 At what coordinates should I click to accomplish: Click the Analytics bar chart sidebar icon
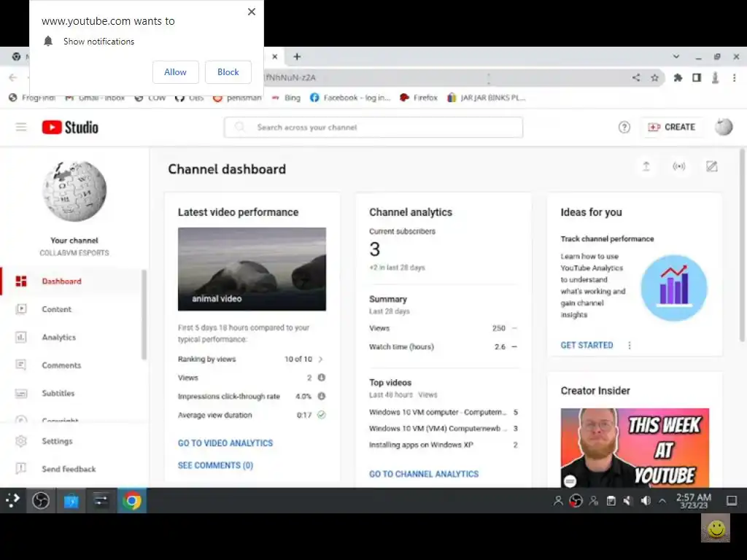point(21,337)
